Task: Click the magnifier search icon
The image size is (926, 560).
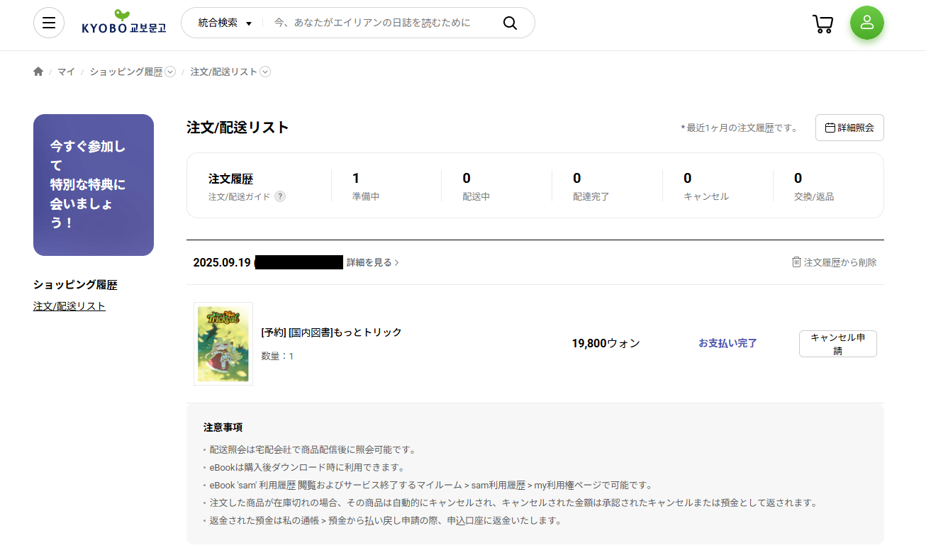Action: pyautogui.click(x=510, y=23)
